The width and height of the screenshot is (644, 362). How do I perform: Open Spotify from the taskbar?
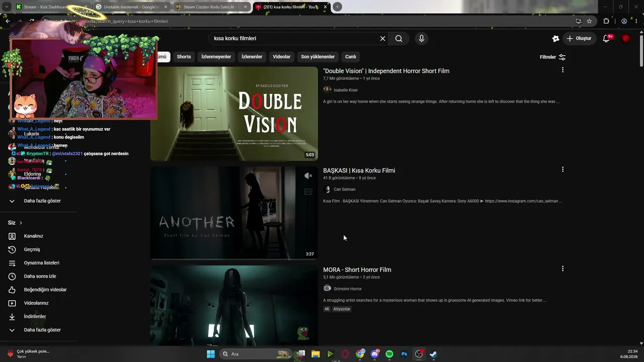pyautogui.click(x=389, y=354)
